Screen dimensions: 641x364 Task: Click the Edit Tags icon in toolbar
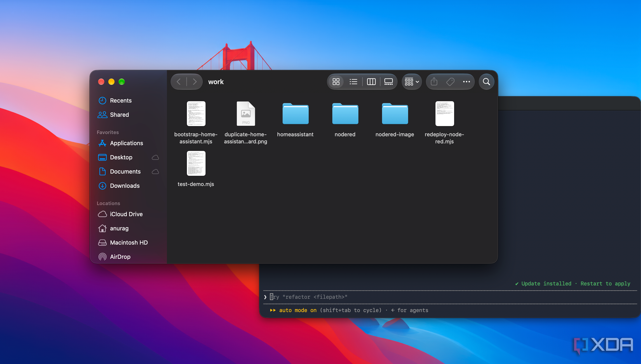(450, 82)
